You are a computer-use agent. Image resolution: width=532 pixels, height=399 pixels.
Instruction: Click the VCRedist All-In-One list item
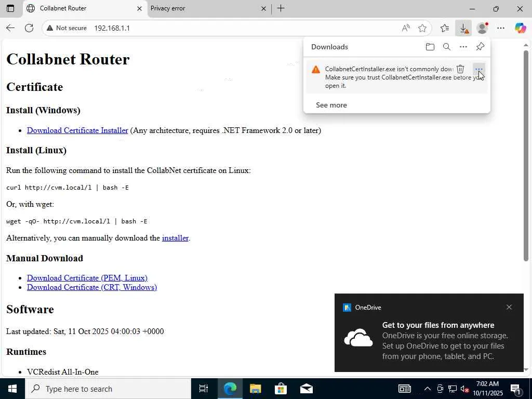pyautogui.click(x=63, y=372)
